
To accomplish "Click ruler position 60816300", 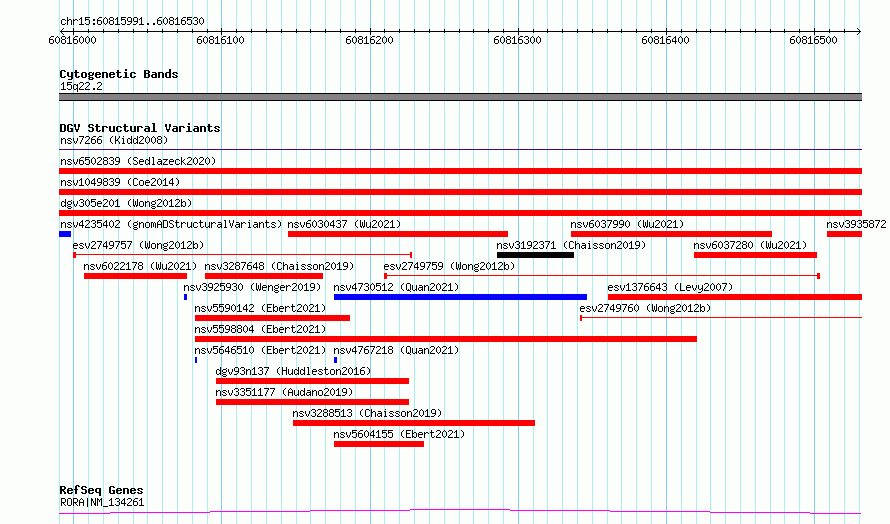I will [x=517, y=40].
